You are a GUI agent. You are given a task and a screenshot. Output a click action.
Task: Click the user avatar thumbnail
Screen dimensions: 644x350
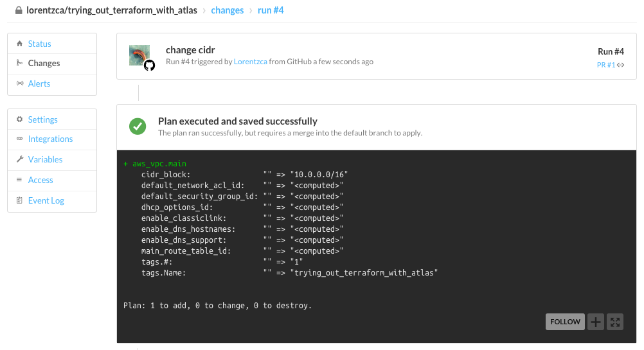pos(139,55)
